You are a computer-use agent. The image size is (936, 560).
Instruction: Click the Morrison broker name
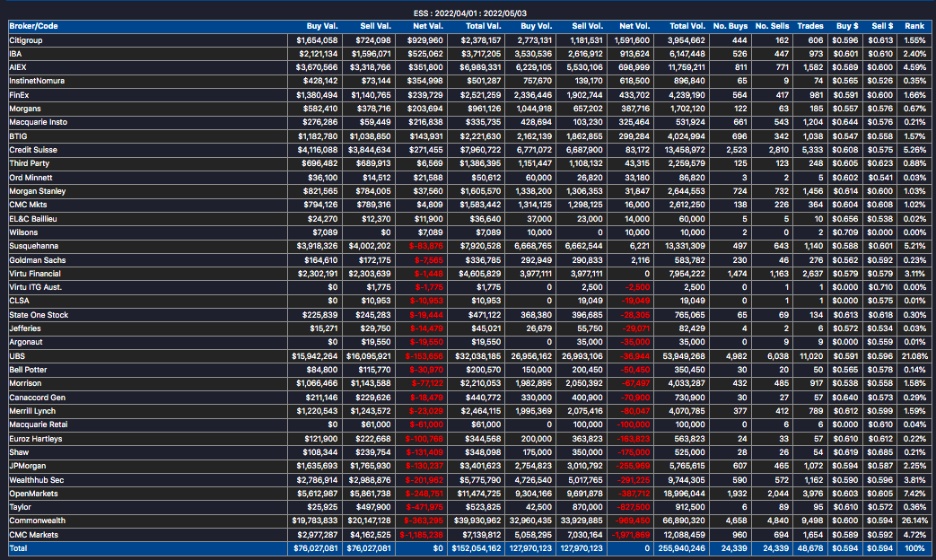click(x=25, y=382)
